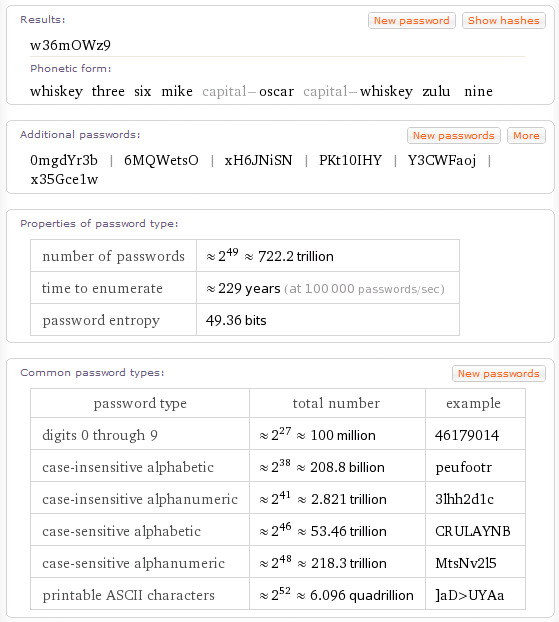
Task: Click New passwords in Common password types
Action: (x=498, y=374)
